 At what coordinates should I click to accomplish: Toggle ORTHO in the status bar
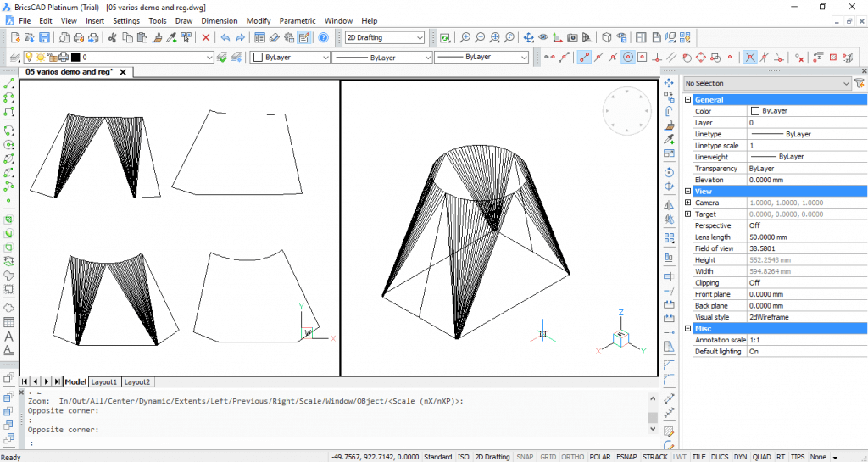(572, 457)
